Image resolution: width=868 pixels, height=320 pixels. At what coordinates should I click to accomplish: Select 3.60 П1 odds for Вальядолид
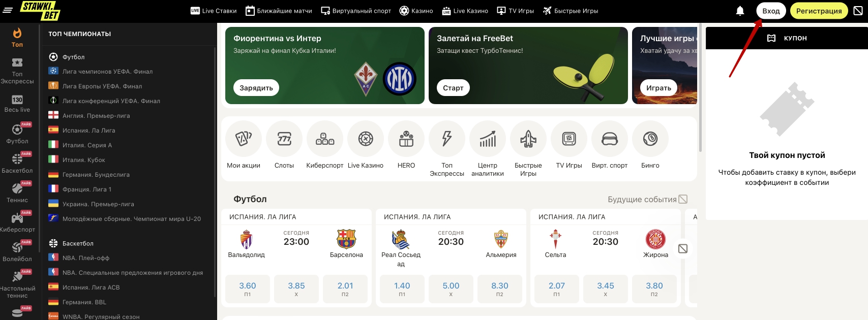pyautogui.click(x=248, y=289)
